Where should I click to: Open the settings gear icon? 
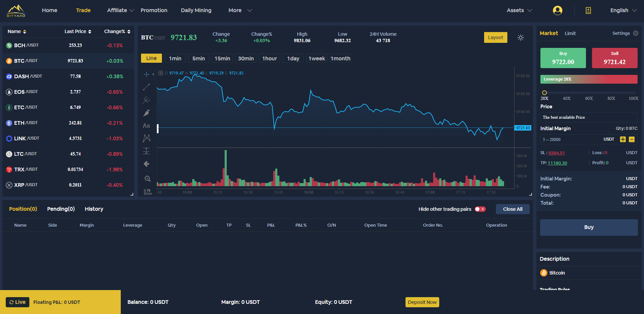pyautogui.click(x=636, y=33)
